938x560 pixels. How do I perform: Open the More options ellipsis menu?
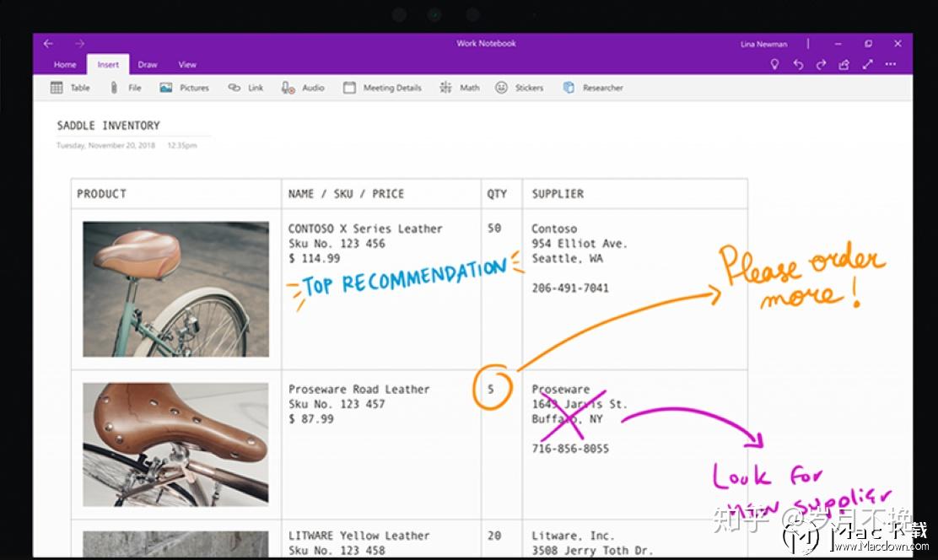point(890,63)
